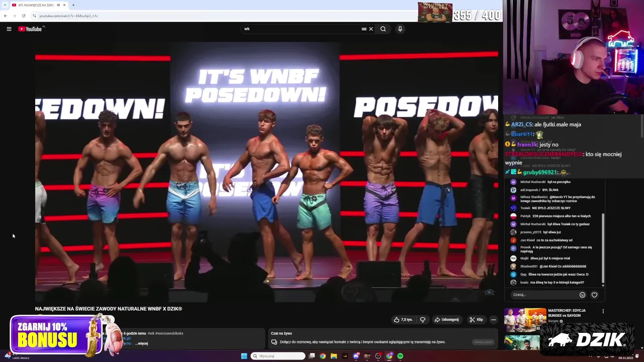Click the 'Czat na żywo' heading
Screen dimensions: 644x362
pos(281,333)
